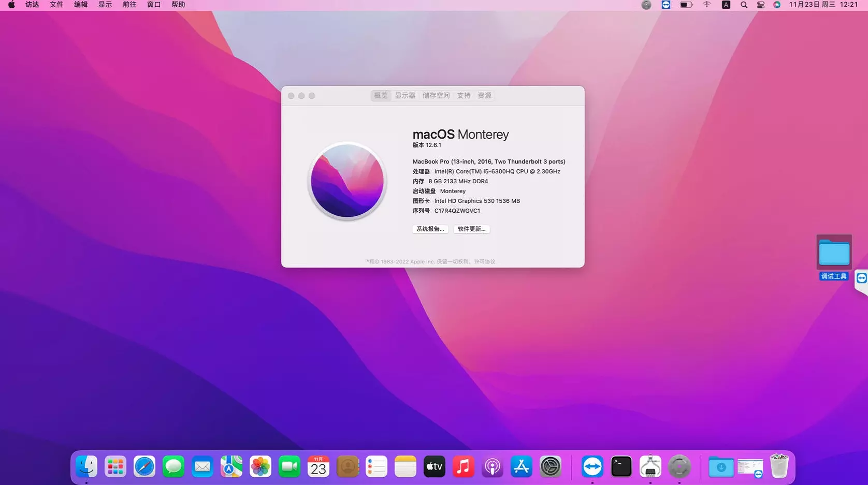The width and height of the screenshot is (868, 485).
Task: Click the 软件更新 button
Action: (471, 229)
